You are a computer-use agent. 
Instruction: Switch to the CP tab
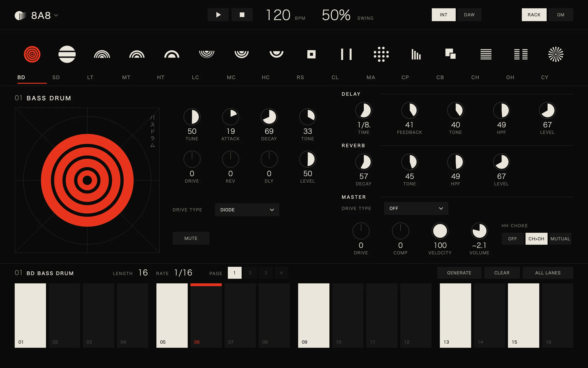(x=405, y=78)
